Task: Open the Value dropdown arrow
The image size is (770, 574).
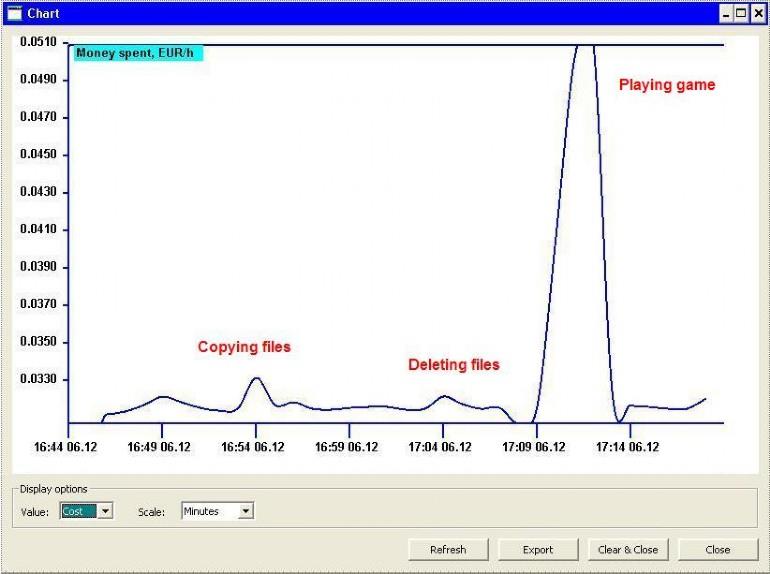Action: tap(105, 511)
